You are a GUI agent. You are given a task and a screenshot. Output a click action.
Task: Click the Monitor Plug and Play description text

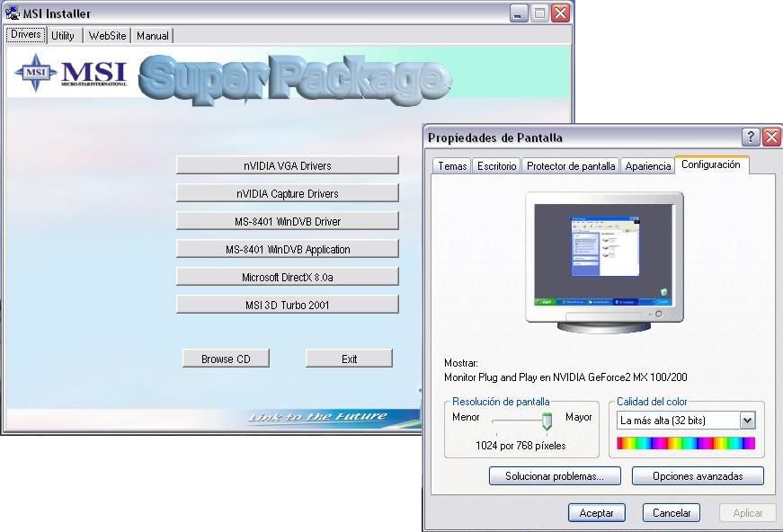[565, 377]
